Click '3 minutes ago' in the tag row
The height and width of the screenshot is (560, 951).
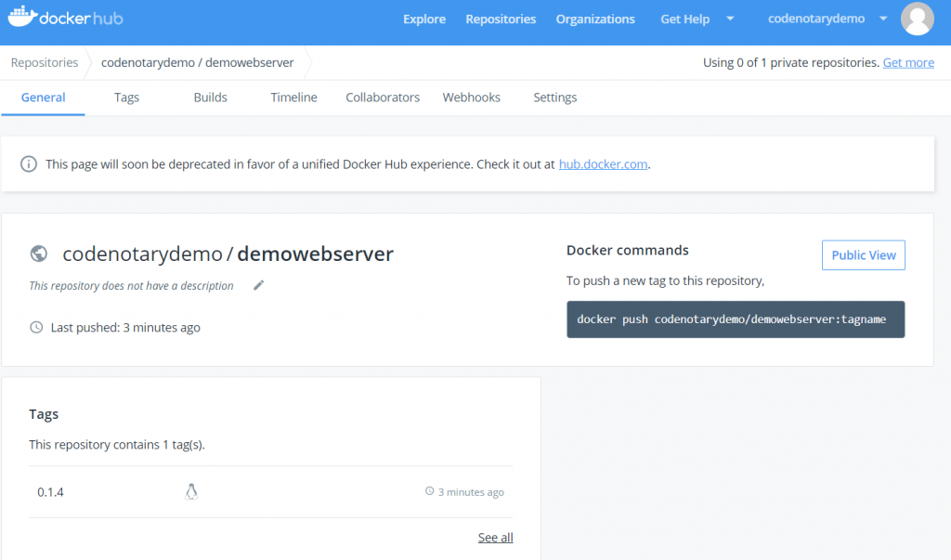(471, 492)
